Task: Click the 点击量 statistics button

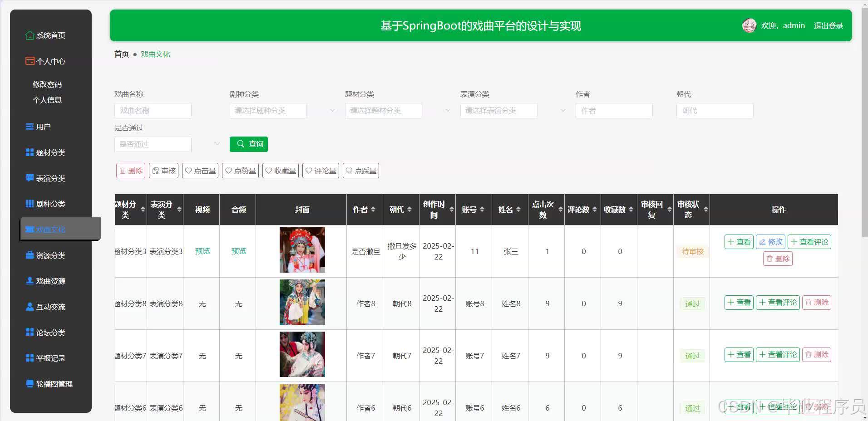Action: coord(200,171)
